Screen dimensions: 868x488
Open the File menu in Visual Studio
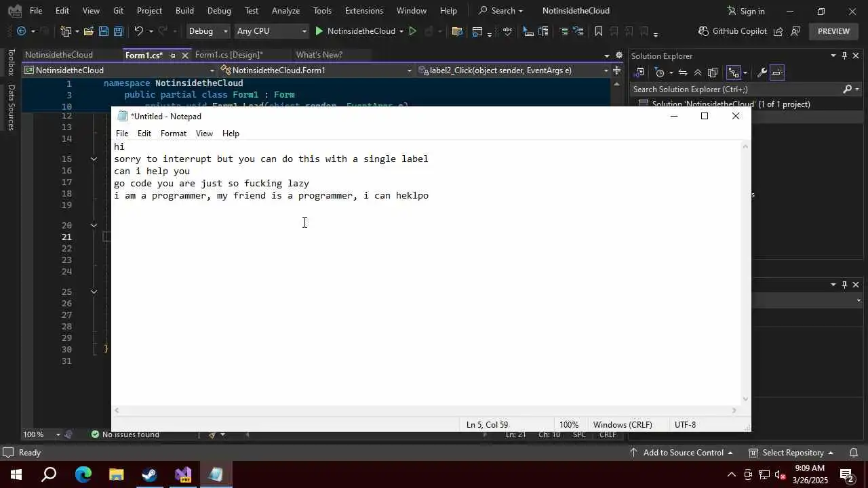[36, 11]
